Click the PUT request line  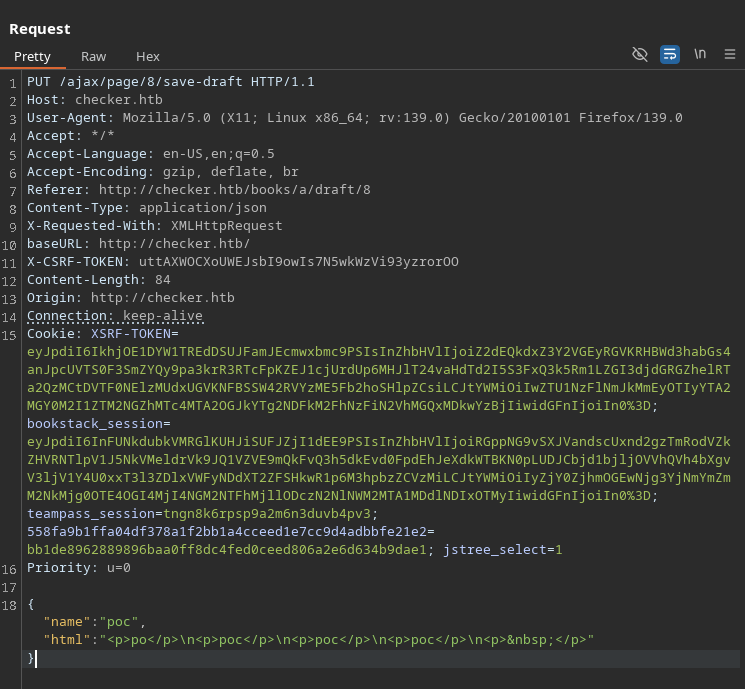(x=170, y=82)
